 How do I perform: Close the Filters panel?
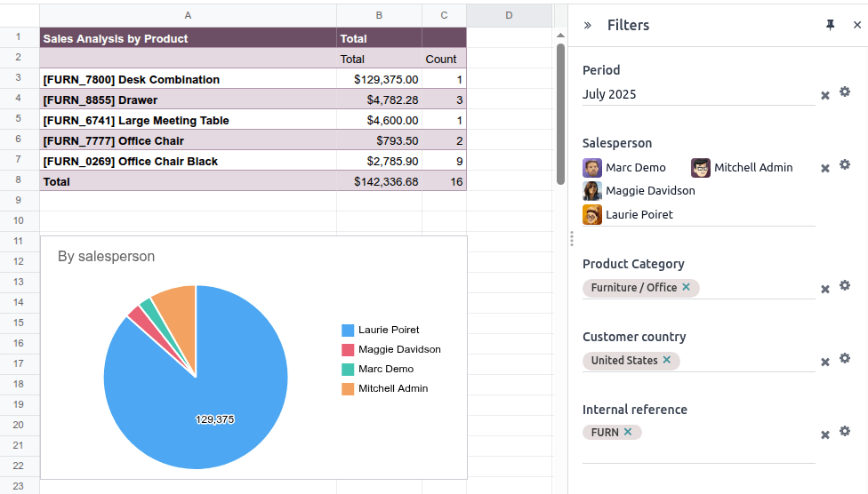[857, 26]
